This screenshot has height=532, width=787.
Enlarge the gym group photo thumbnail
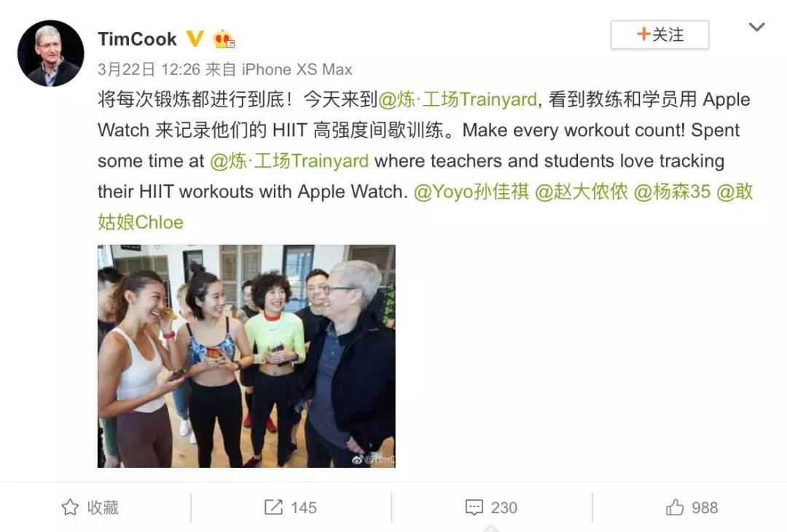(x=246, y=356)
